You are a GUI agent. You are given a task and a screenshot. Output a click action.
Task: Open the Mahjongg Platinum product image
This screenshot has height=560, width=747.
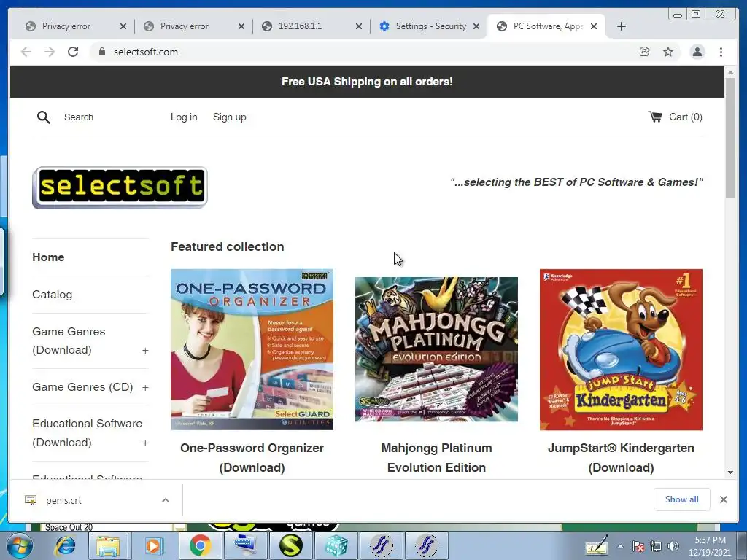[x=436, y=349]
